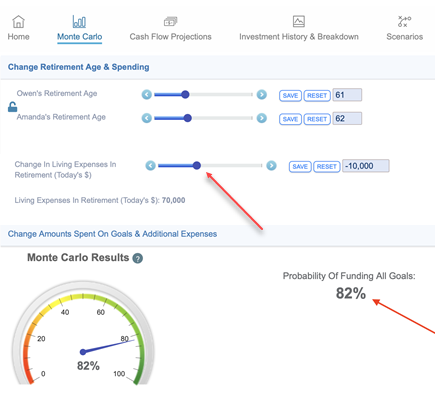Click the Investment History & Breakdown icon
Screen dimensions: 435x398
pos(299,21)
